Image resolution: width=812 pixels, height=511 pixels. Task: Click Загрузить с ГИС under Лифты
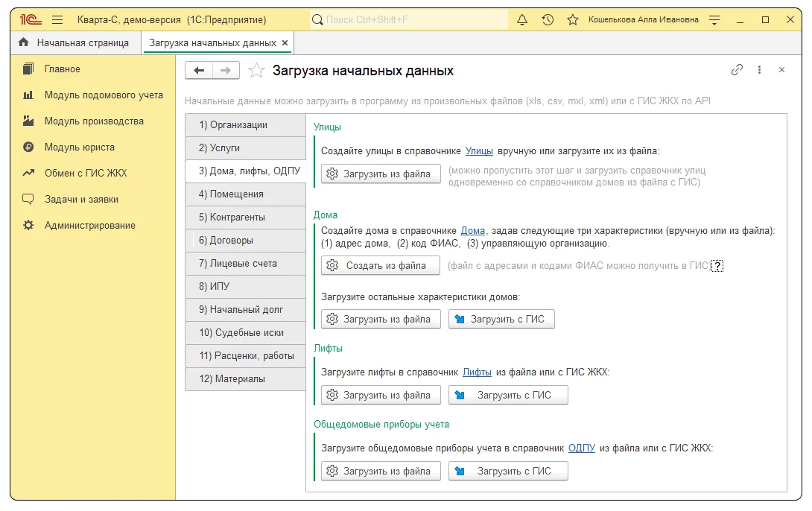[x=508, y=395]
